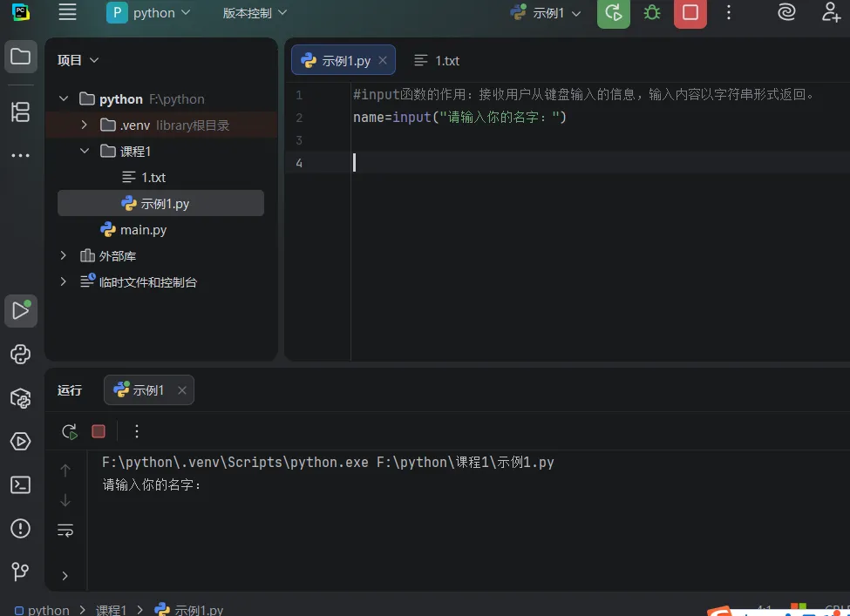
Task: Select main.py in the project tree
Action: (x=134, y=230)
